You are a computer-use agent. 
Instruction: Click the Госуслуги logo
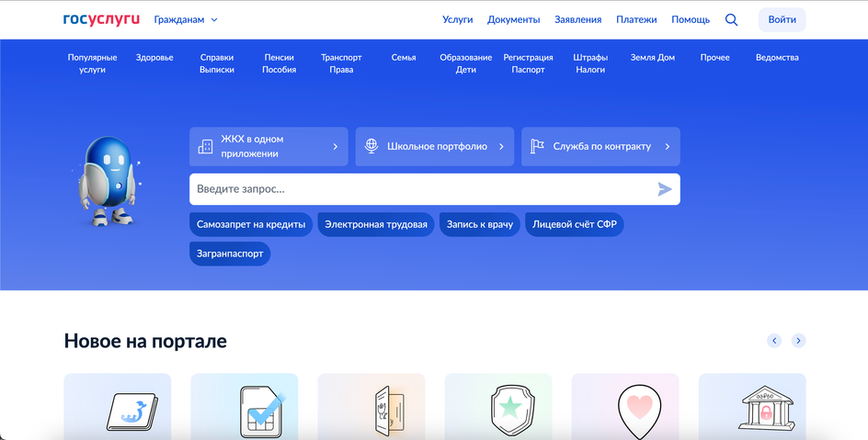101,19
